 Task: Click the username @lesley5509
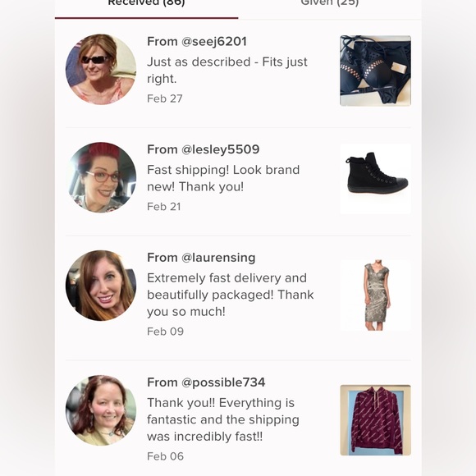[220, 149]
